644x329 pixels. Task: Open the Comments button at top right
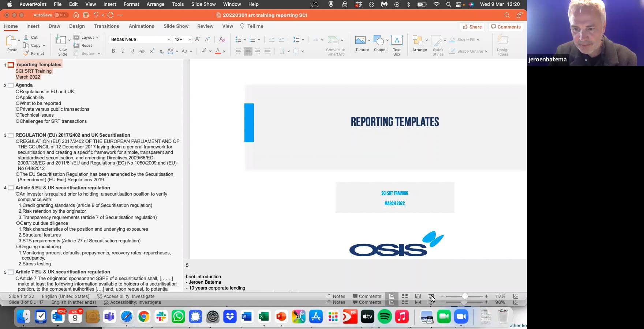(506, 27)
